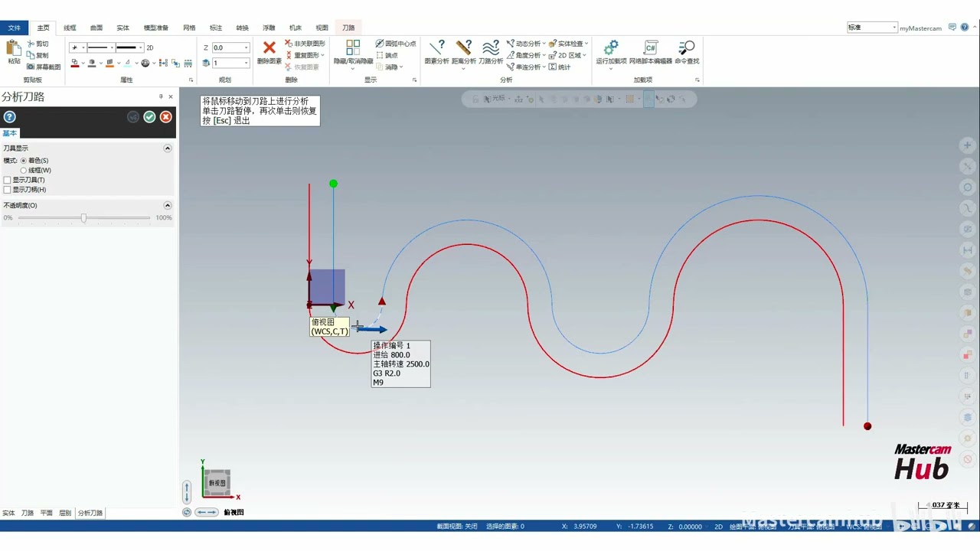Click the red wireframe color swatch

(75, 63)
